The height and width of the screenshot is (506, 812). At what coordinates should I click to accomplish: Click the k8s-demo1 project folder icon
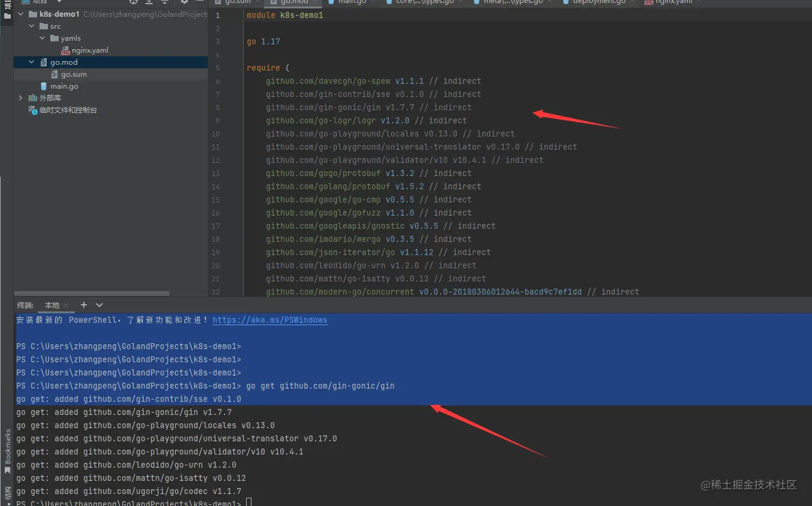click(x=32, y=14)
